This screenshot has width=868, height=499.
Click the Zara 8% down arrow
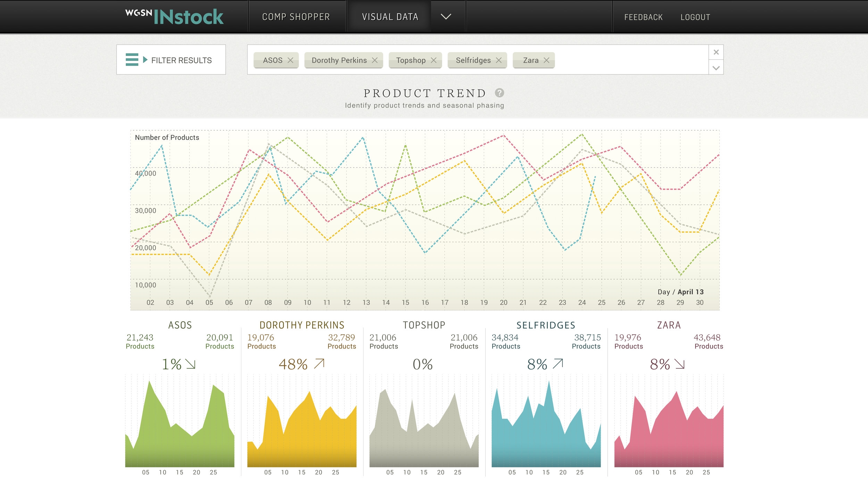[x=679, y=364]
